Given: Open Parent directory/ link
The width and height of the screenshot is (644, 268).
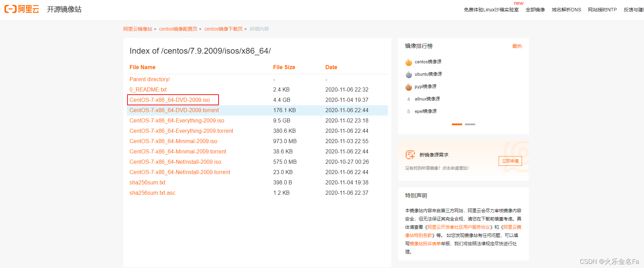Looking at the screenshot, I should [x=149, y=79].
